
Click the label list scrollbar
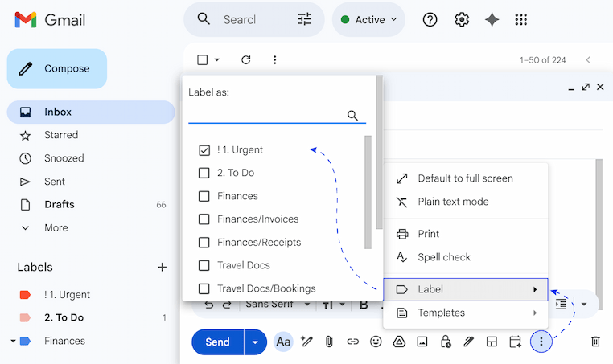pyautogui.click(x=368, y=192)
